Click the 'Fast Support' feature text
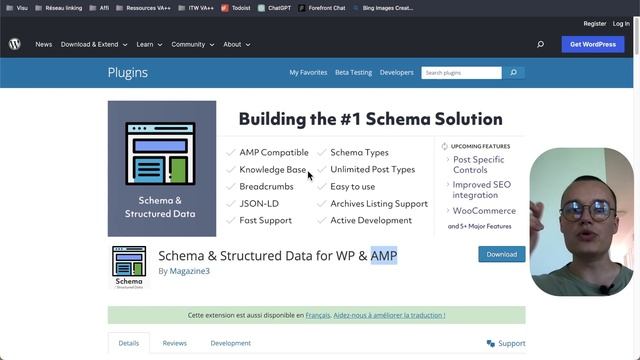Screen dimensions: 640x360 tap(265, 220)
